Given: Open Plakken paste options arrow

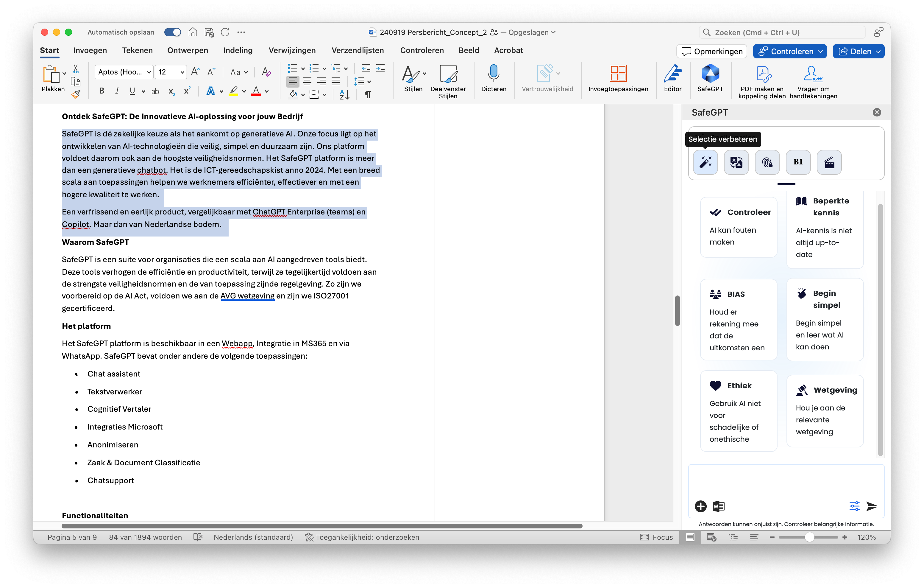Looking at the screenshot, I should point(64,73).
